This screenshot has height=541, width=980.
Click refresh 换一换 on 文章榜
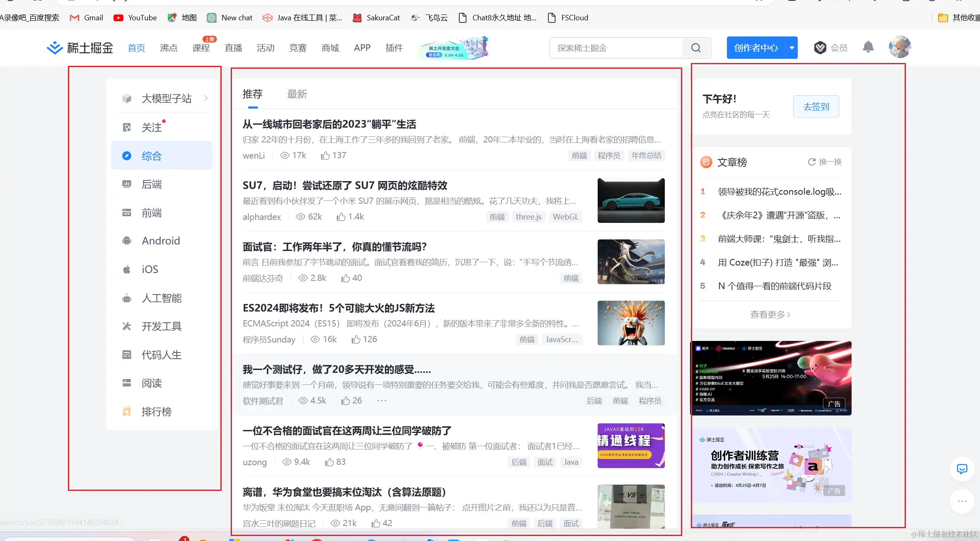point(825,162)
